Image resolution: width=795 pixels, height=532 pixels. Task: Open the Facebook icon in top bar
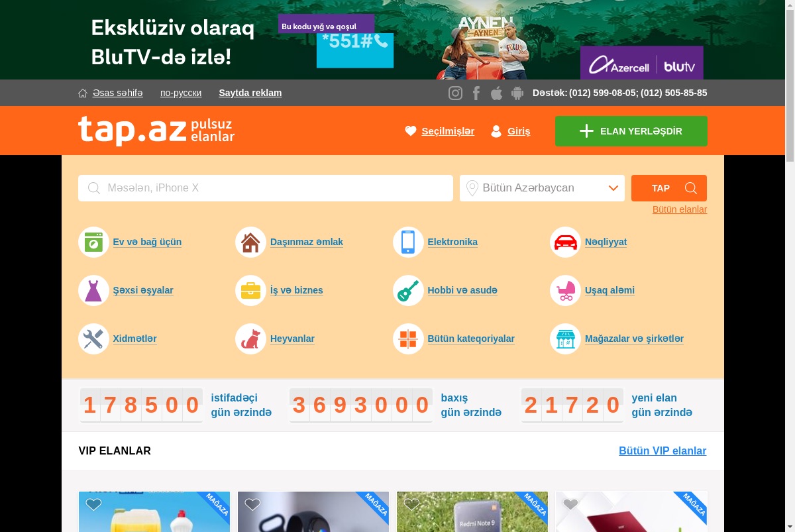476,93
